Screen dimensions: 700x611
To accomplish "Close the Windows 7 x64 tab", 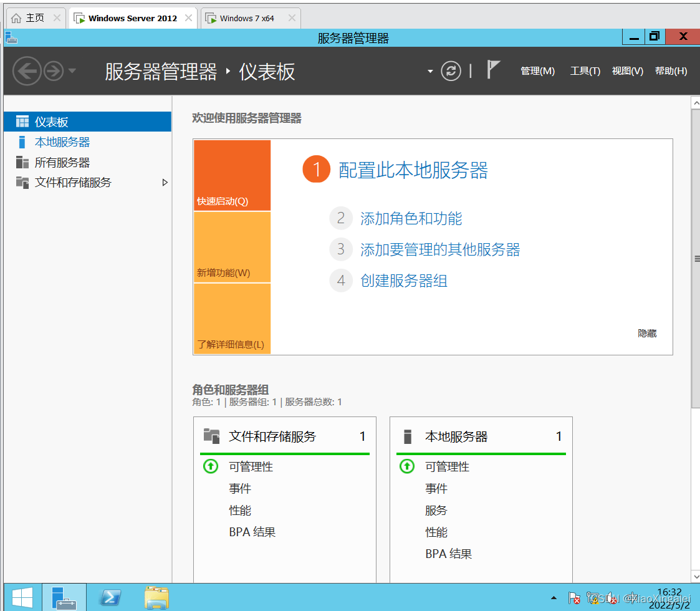I will [x=292, y=18].
